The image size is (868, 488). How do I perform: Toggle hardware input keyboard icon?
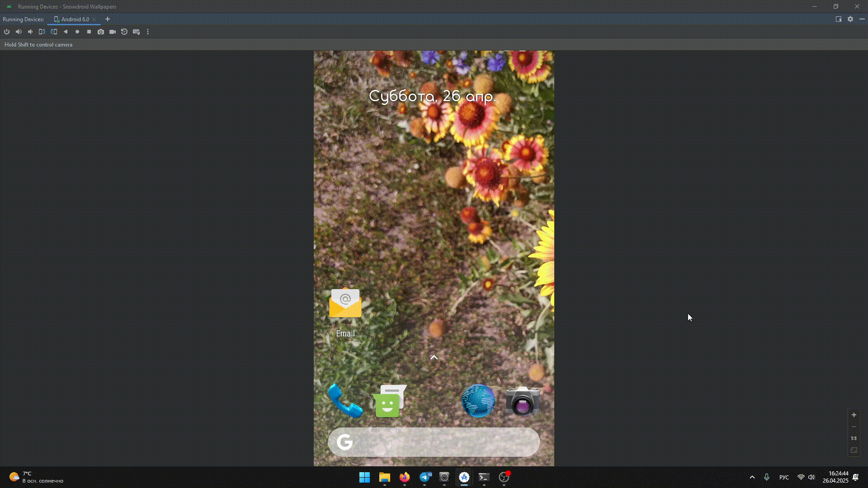pos(136,32)
